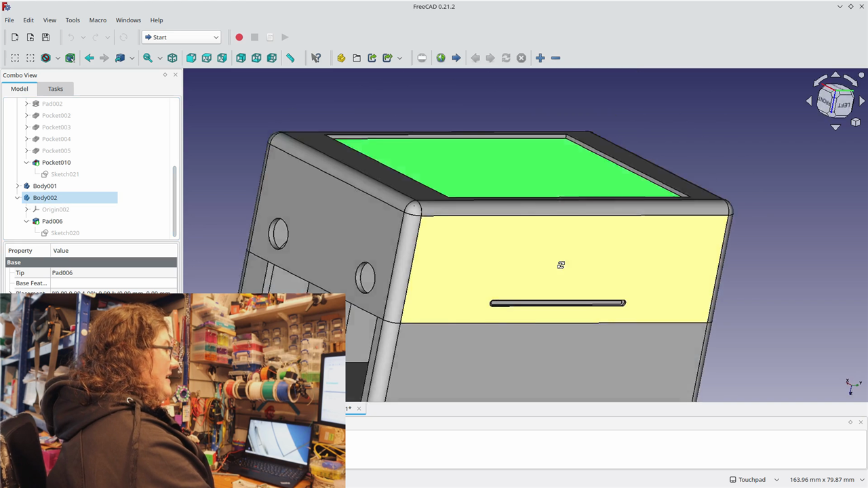Close the Combo View panel

pyautogui.click(x=176, y=75)
